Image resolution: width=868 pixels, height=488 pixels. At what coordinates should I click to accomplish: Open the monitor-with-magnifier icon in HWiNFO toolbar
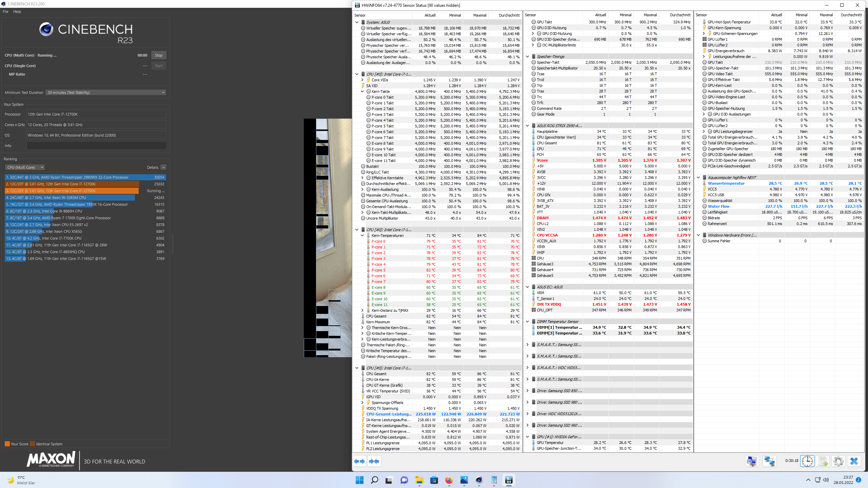[751, 461]
